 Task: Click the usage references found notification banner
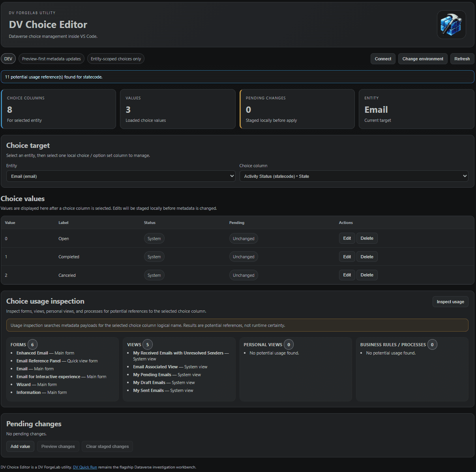(238, 77)
